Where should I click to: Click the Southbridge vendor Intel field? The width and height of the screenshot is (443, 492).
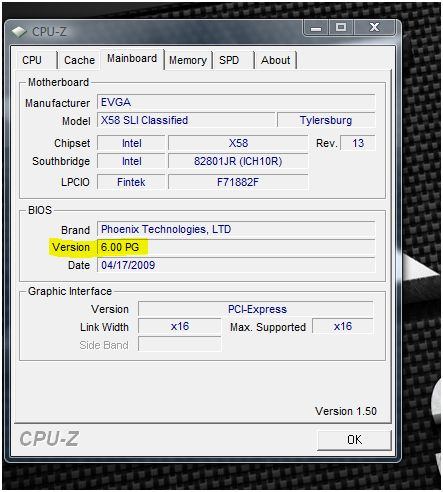(x=131, y=161)
